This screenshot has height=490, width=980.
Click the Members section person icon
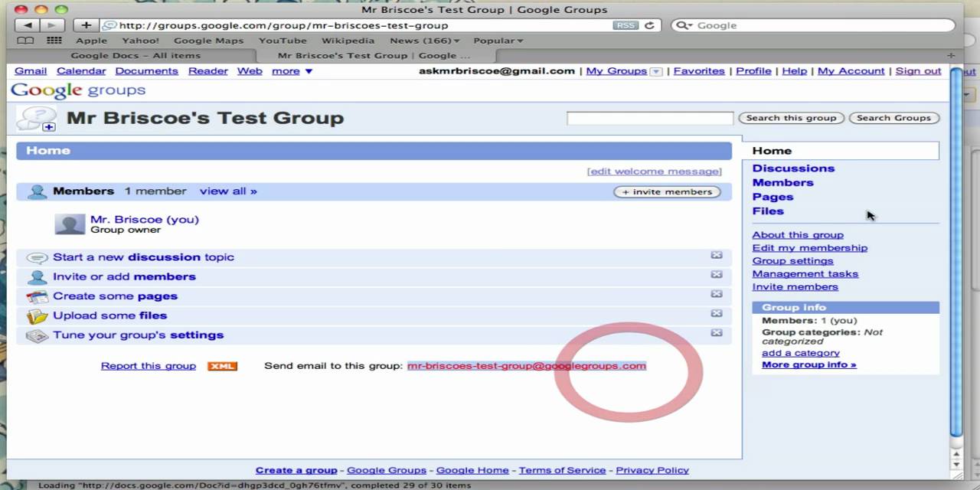(37, 191)
